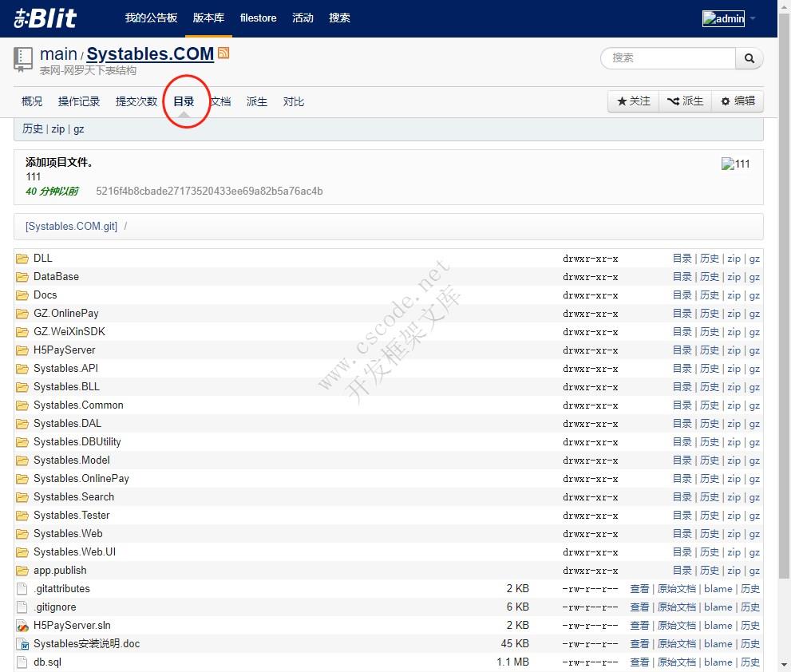Fork the repository using 派生 button
Image resolution: width=791 pixels, height=672 pixels.
click(685, 101)
